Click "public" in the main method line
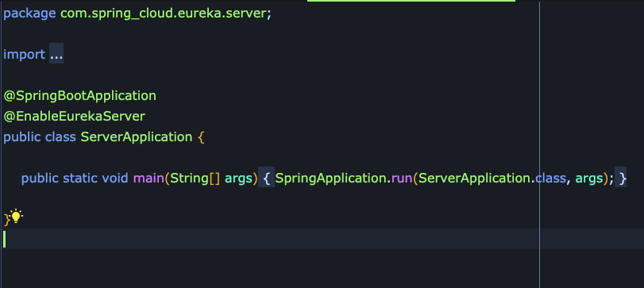644x288 pixels. coord(40,178)
